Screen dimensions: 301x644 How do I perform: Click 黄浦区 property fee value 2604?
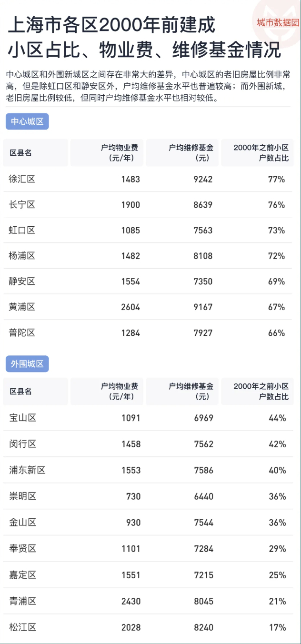pyautogui.click(x=130, y=307)
